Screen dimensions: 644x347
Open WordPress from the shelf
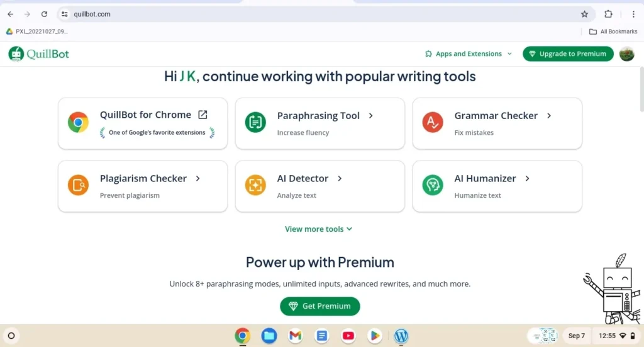[x=401, y=336]
